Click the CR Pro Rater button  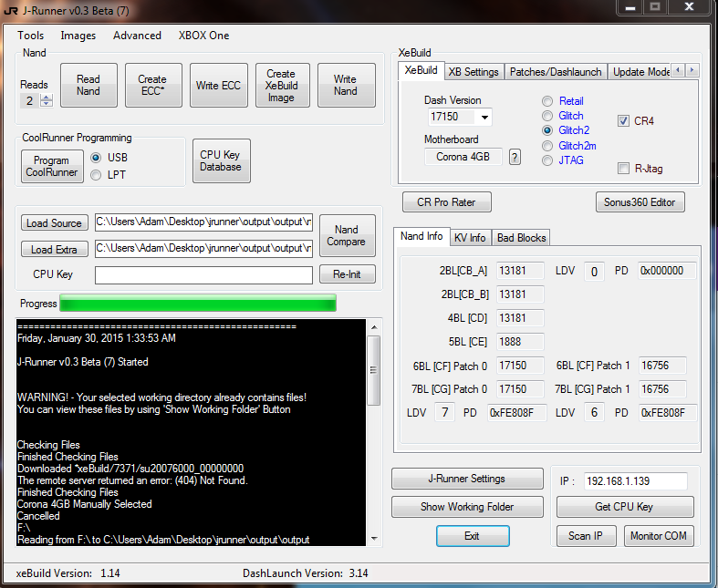[447, 202]
